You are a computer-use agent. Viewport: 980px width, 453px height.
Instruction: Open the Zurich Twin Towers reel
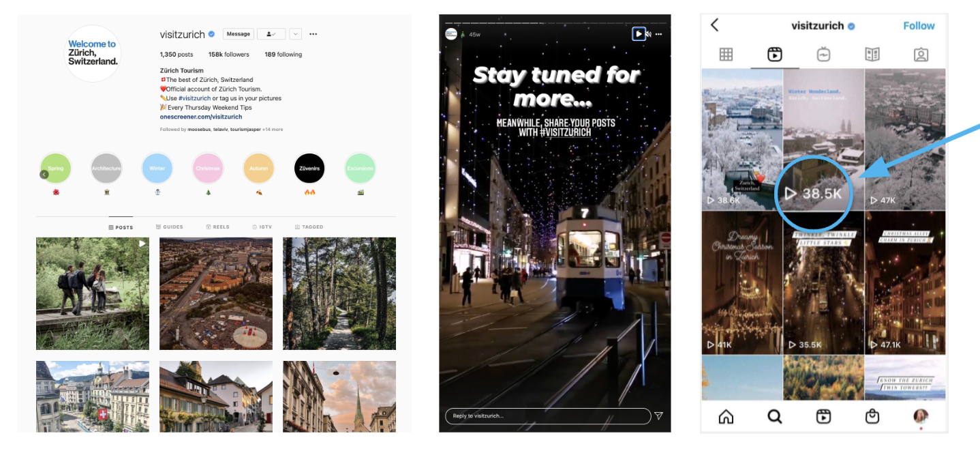coord(905,377)
